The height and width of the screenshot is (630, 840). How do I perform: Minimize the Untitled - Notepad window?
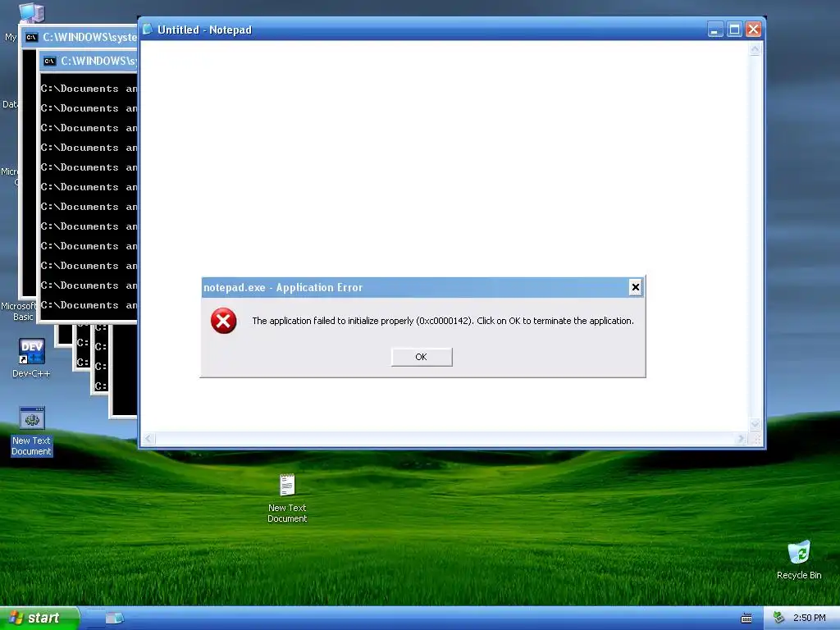714,29
